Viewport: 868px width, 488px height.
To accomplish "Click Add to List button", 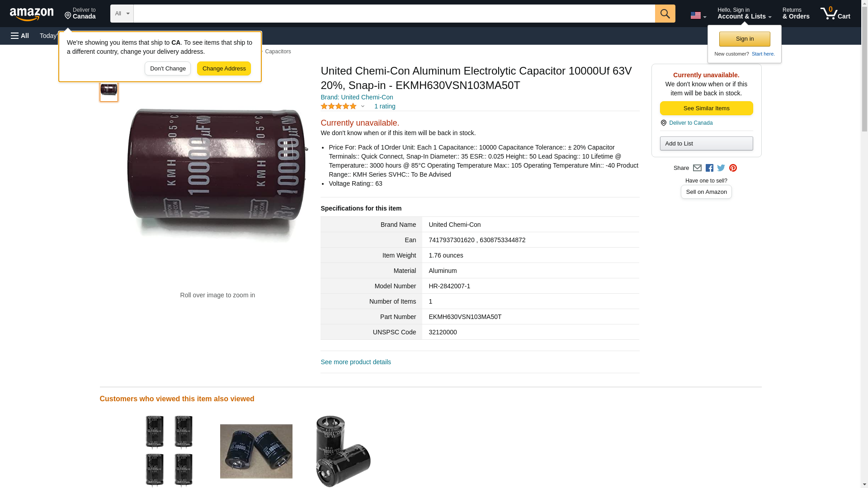I will point(706,144).
